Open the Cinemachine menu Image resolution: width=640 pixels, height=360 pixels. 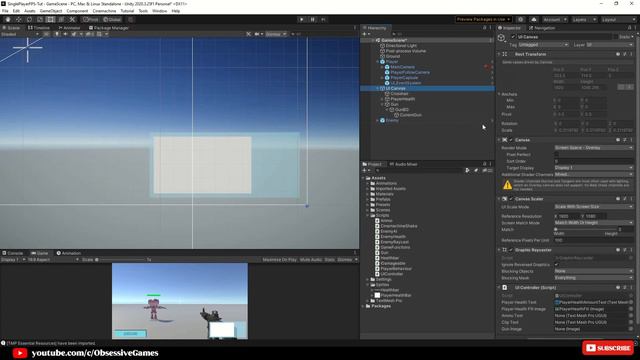tap(104, 11)
